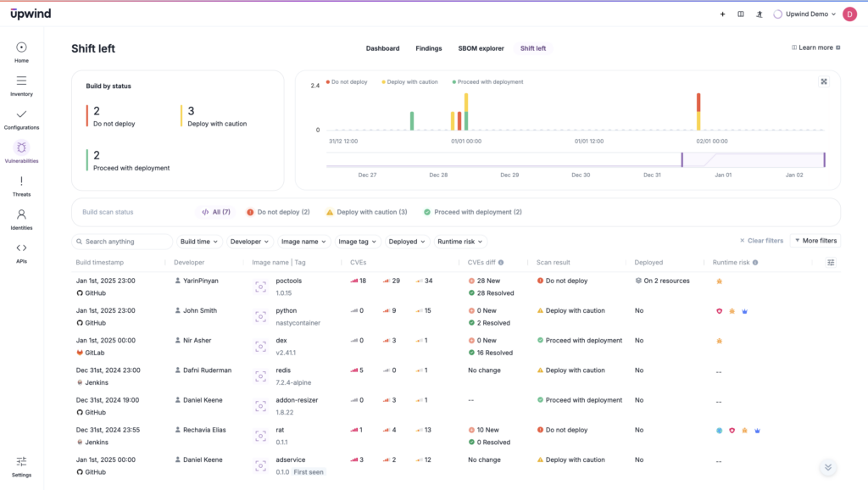Click the add (+) icon in the top bar

coord(722,14)
